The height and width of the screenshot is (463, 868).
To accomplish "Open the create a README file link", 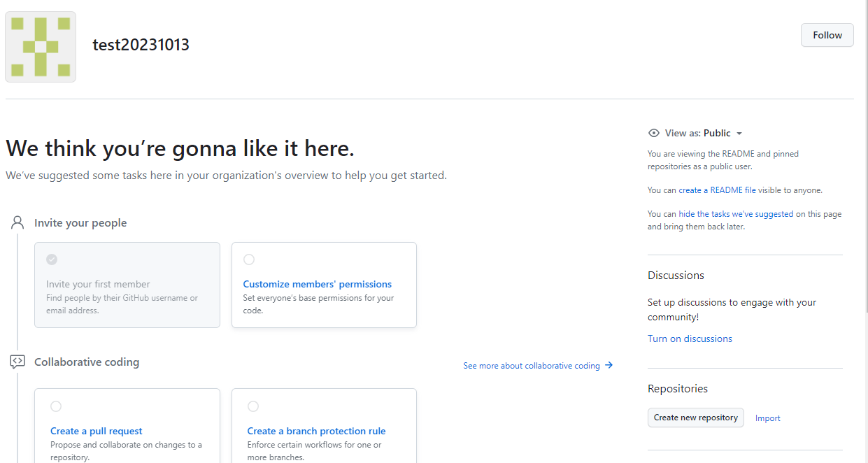I will point(717,190).
